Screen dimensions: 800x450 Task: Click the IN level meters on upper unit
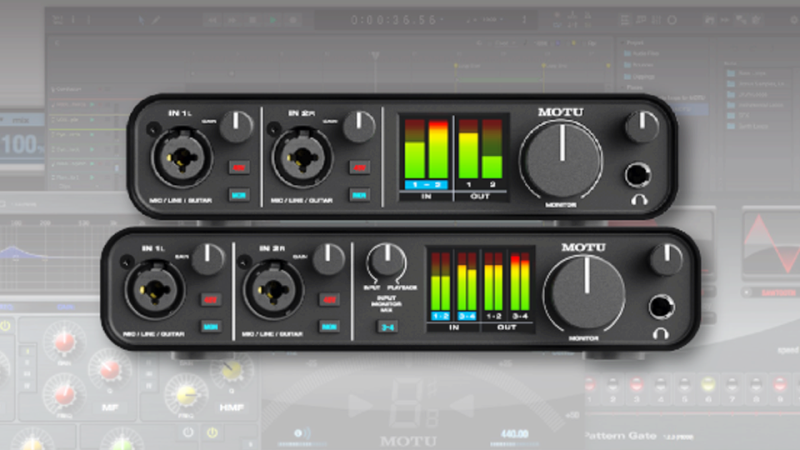[426, 148]
